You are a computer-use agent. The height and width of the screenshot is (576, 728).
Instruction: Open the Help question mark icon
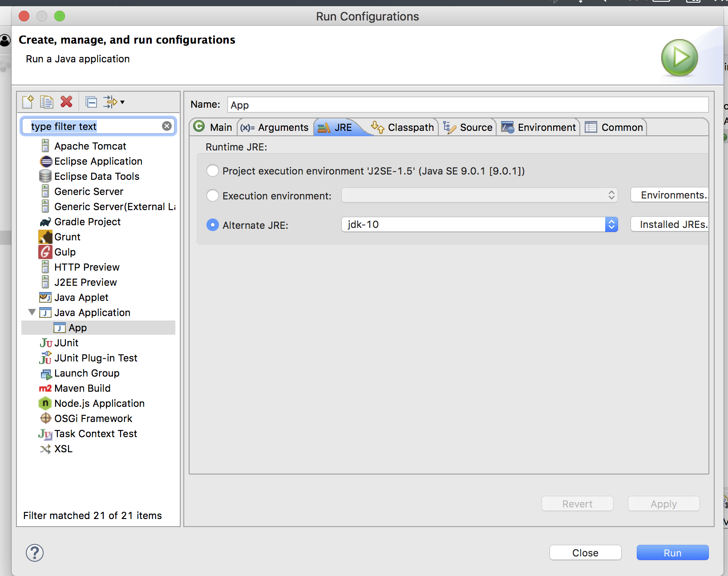[35, 553]
